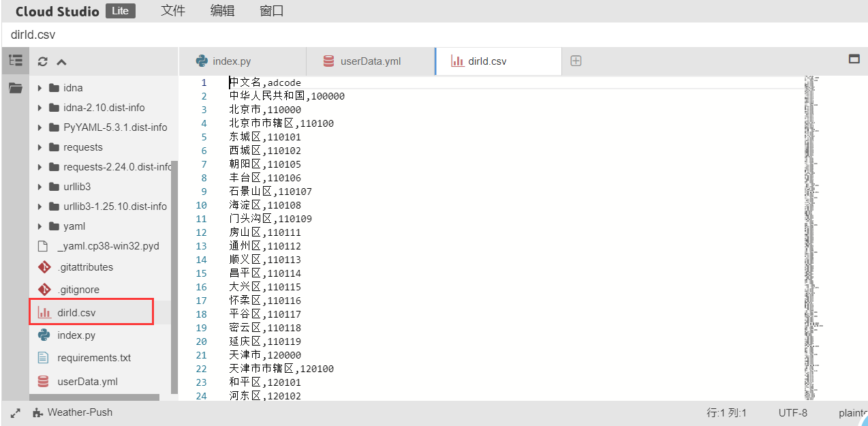Click the refresh file tree icon
Screen dimensions: 868x426
click(43, 61)
